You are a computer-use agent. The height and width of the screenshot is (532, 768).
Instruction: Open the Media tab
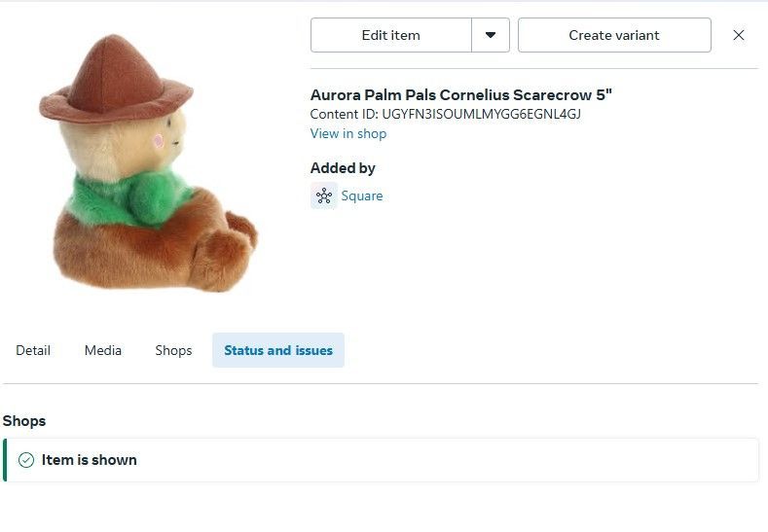[103, 350]
